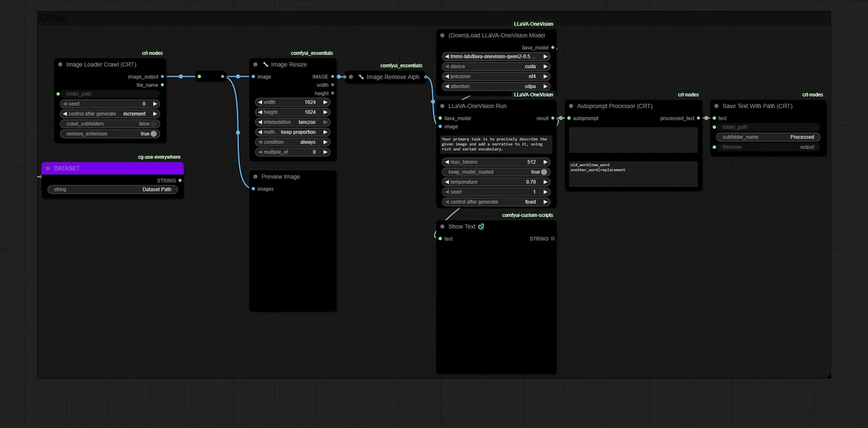Screen dimensions: 868x428
Task: Decrease height value with left arrow
Action: point(260,112)
